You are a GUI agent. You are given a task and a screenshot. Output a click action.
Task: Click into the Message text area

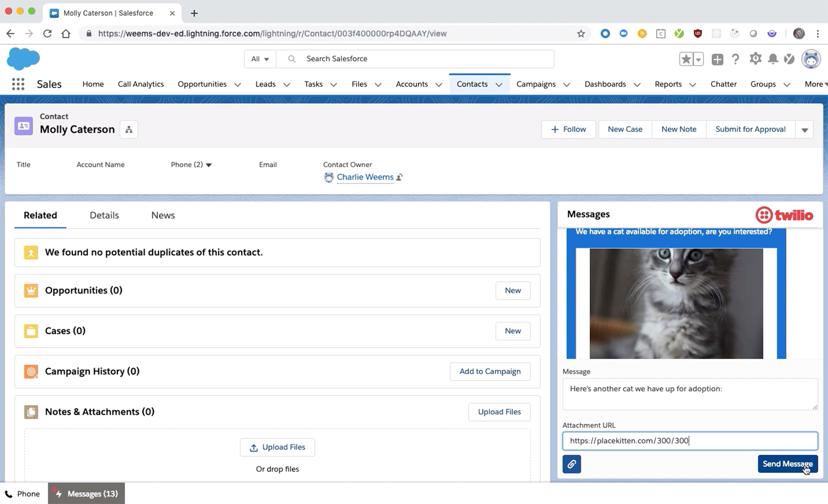pos(690,394)
